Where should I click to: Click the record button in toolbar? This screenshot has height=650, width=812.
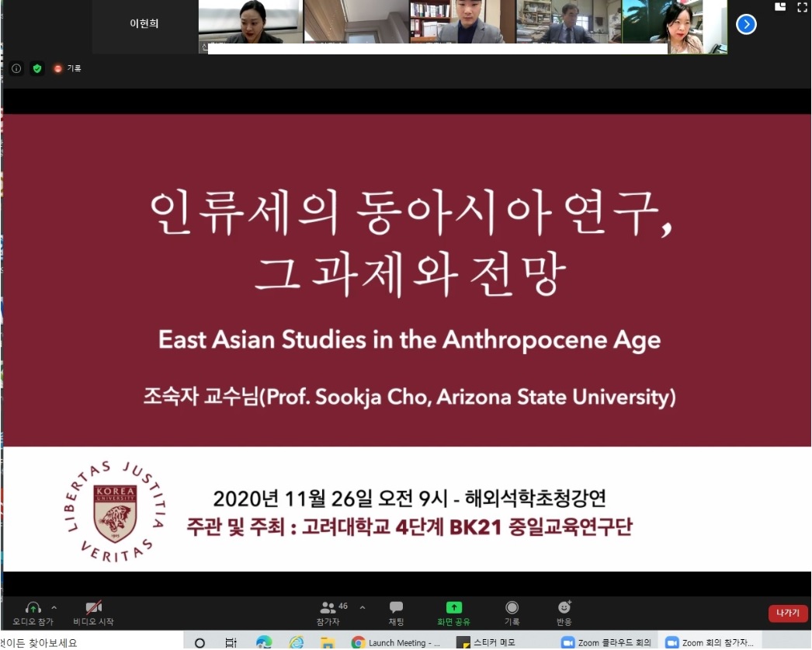click(x=512, y=608)
